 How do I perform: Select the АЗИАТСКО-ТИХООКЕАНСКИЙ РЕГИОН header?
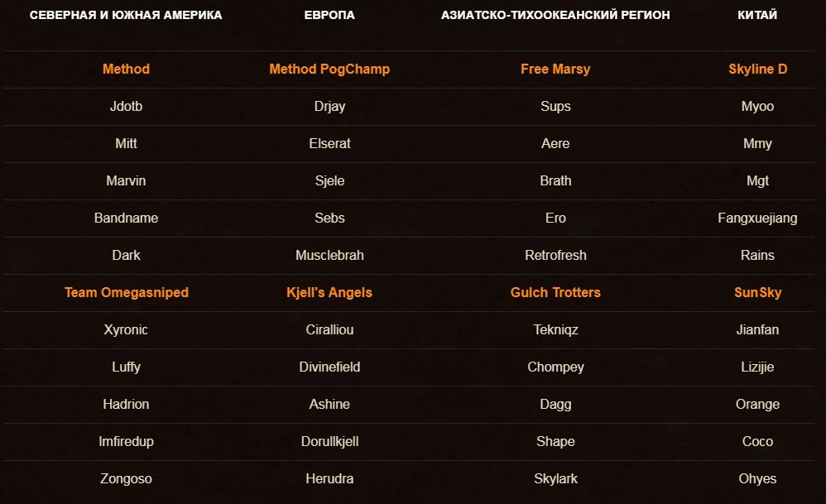coord(555,15)
